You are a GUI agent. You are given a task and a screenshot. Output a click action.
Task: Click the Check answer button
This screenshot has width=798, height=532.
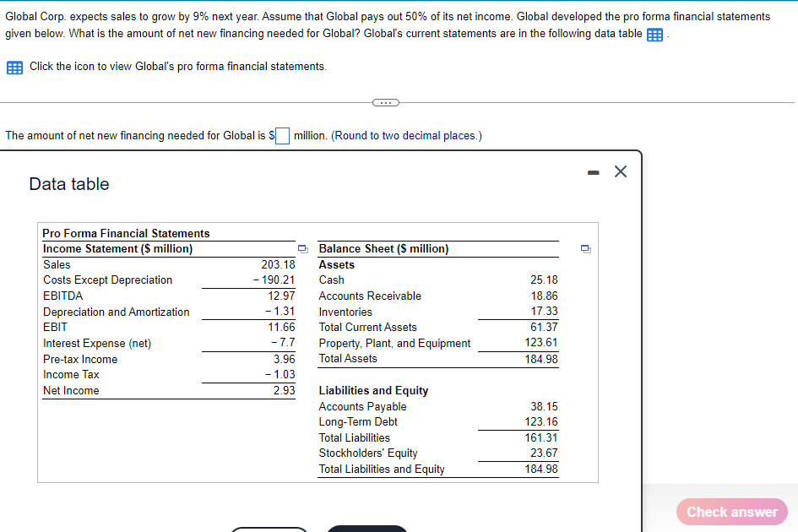coord(732,512)
